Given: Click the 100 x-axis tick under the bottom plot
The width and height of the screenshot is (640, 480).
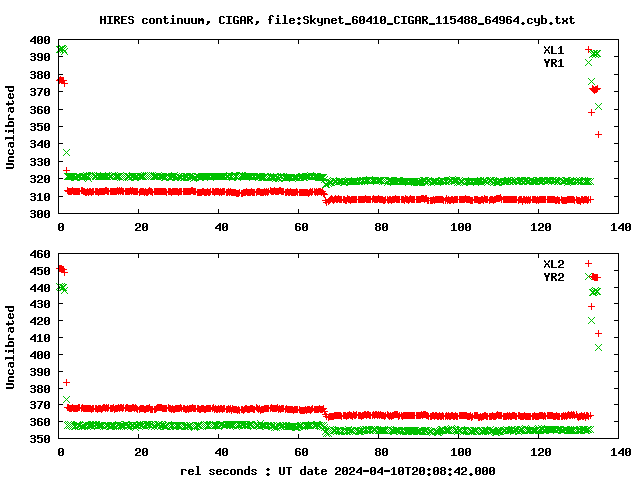Looking at the screenshot, I should pyautogui.click(x=461, y=452).
